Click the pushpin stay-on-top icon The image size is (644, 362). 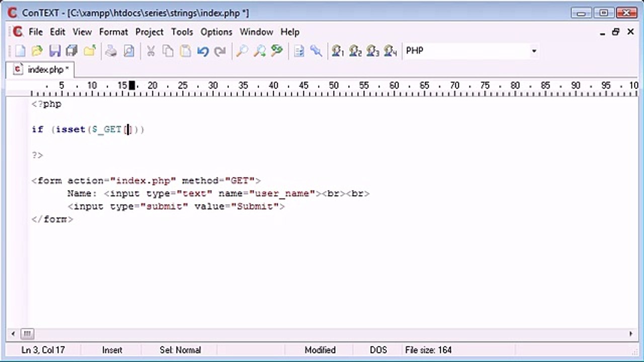[316, 51]
